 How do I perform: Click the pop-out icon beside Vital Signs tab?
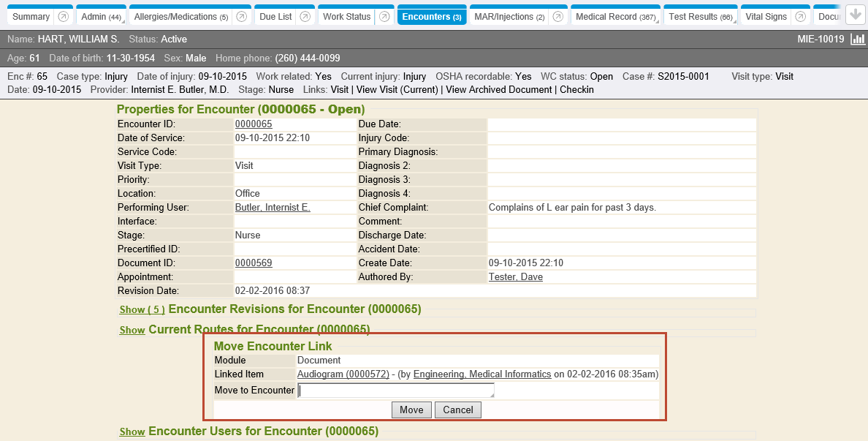[x=801, y=17]
